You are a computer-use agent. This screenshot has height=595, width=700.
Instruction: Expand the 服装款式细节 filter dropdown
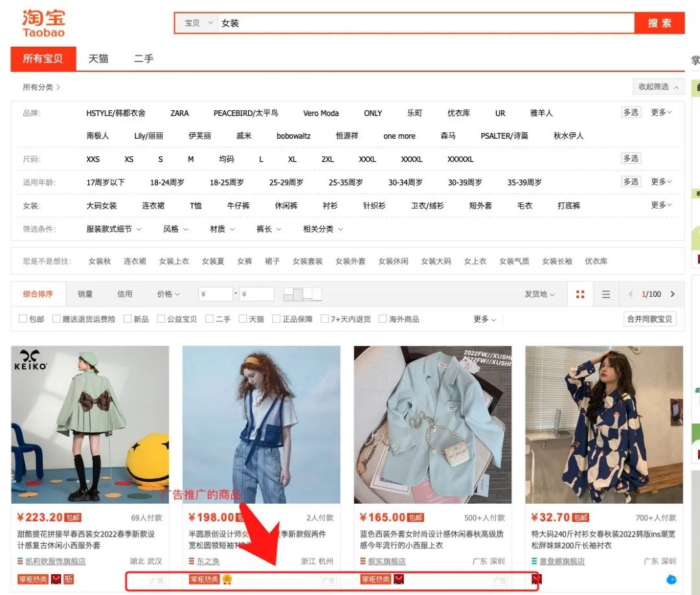pyautogui.click(x=114, y=229)
